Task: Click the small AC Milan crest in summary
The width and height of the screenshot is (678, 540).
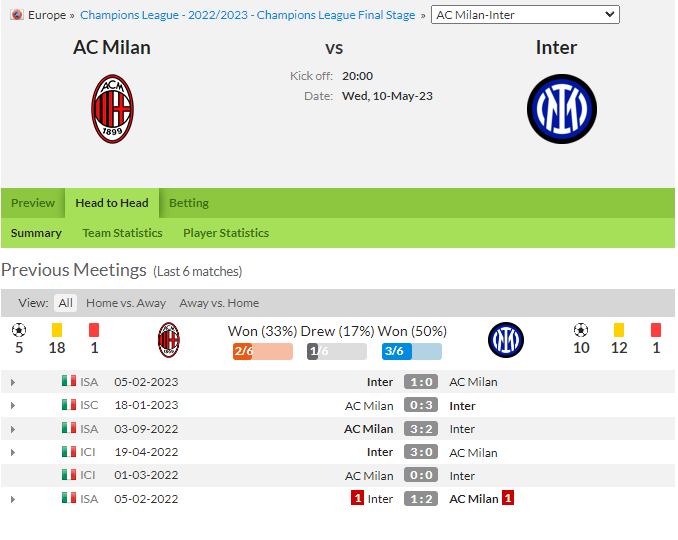Action: coord(169,340)
